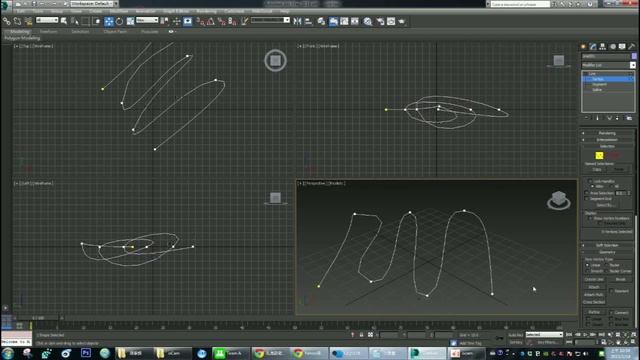
Task: Open the Workspace Default dropdown
Action: pos(94,4)
